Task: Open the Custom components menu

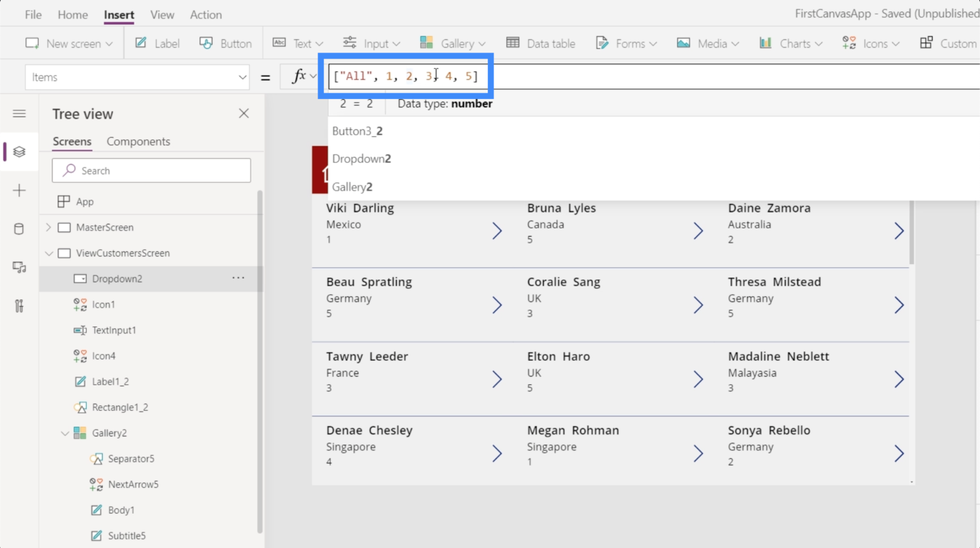Action: tap(949, 43)
